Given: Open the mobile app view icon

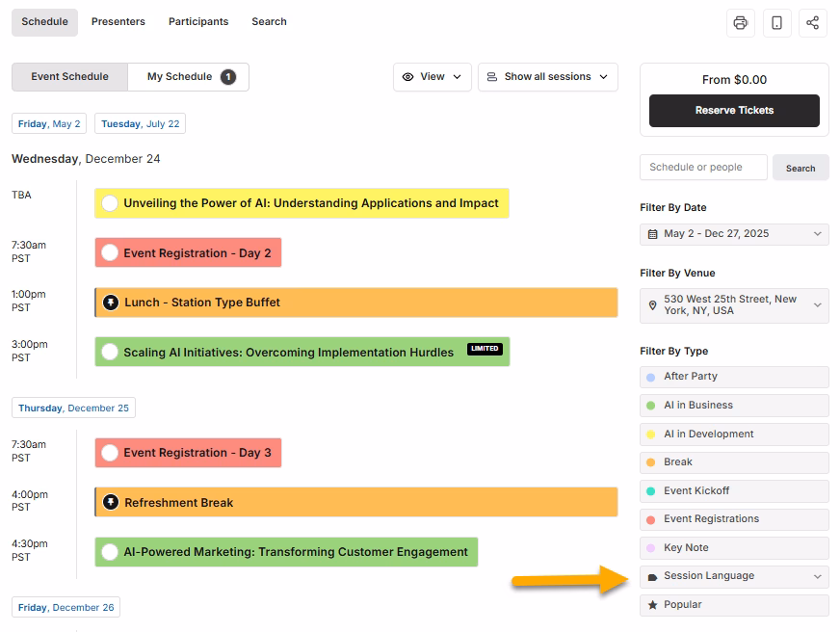Looking at the screenshot, I should 776,22.
